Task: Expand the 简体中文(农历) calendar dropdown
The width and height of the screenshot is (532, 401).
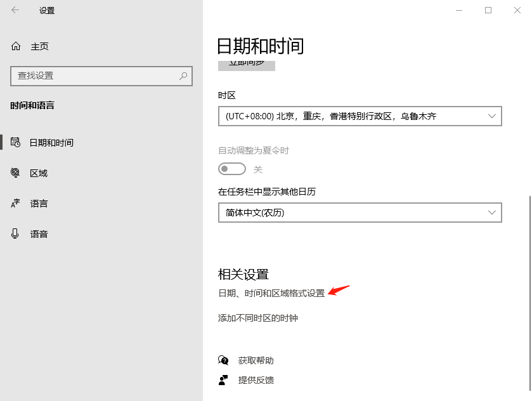Action: pyautogui.click(x=359, y=213)
